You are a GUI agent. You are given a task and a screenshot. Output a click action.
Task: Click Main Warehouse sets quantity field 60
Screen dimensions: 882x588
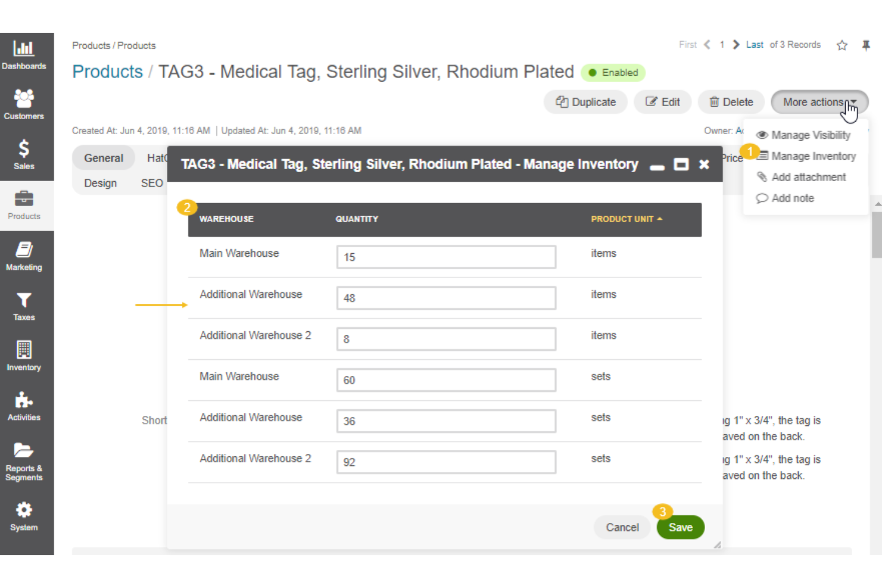coord(446,380)
